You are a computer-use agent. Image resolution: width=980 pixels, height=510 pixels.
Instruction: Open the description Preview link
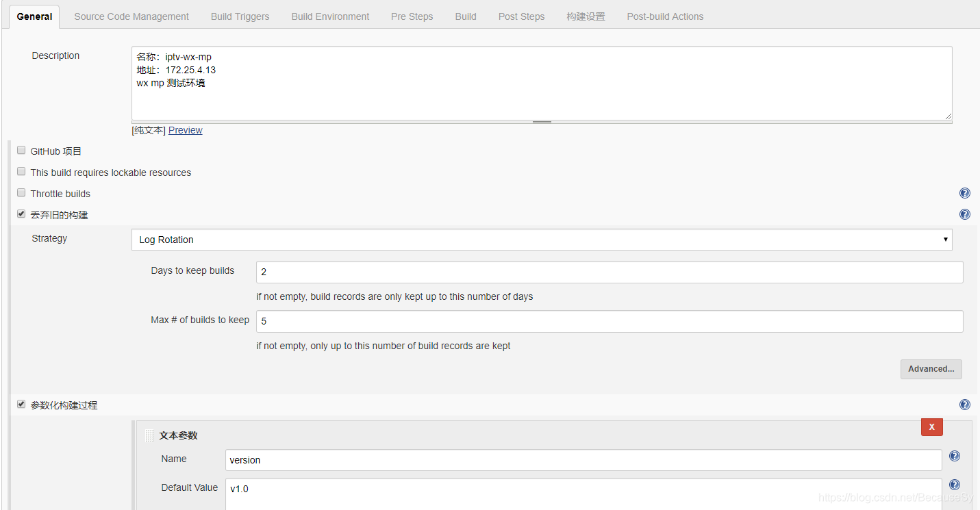coord(185,130)
